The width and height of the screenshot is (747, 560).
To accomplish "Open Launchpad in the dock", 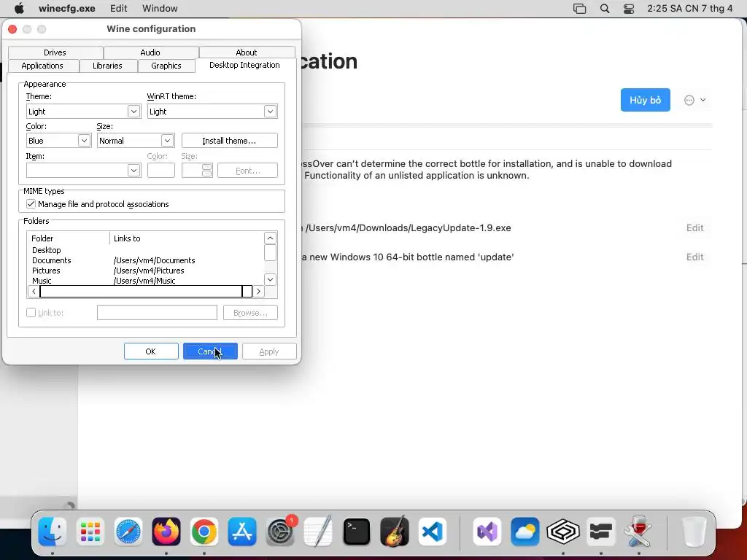I will click(90, 532).
